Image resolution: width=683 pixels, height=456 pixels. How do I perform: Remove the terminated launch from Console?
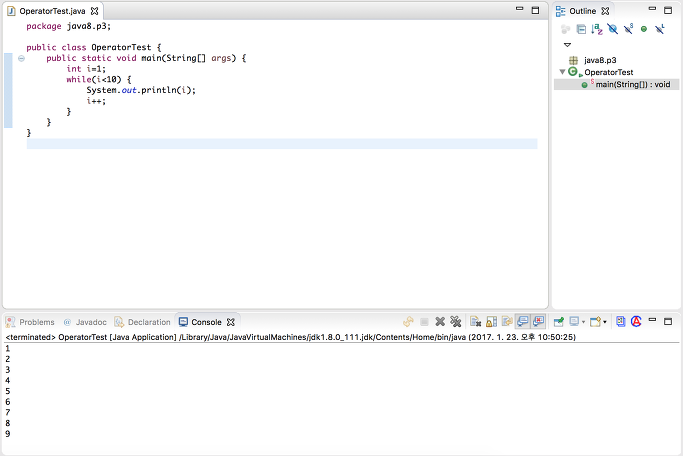440,322
